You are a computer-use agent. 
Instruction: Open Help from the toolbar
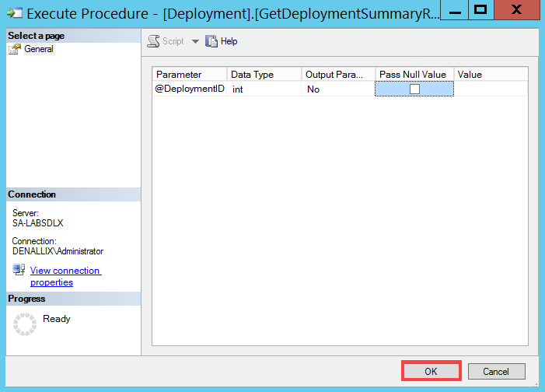[222, 41]
